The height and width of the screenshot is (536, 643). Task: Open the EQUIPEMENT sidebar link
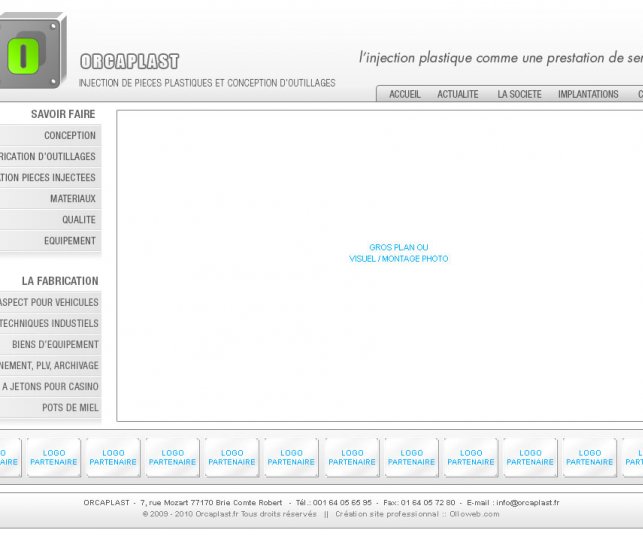pyautogui.click(x=69, y=241)
